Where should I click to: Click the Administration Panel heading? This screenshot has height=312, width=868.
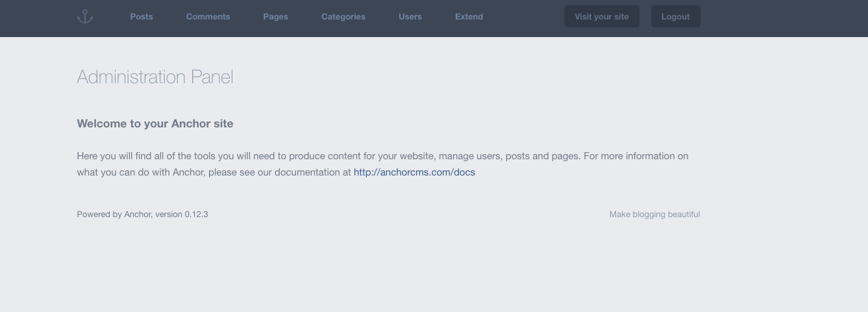[155, 77]
